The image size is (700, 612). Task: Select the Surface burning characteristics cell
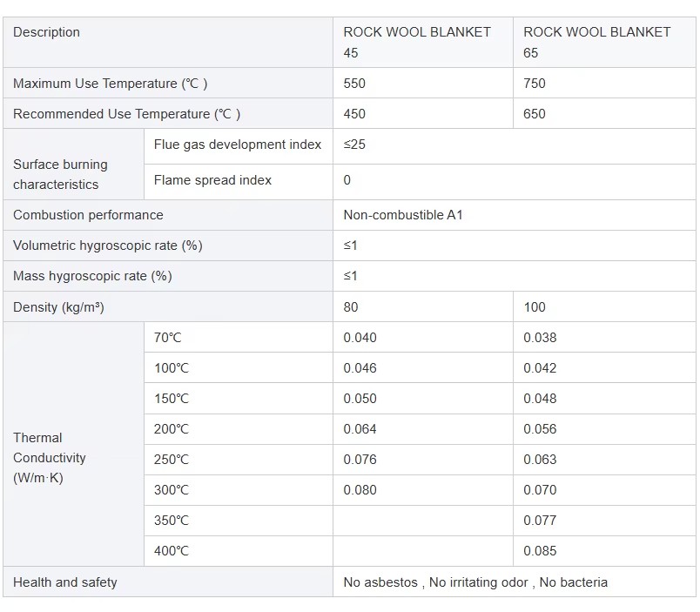coord(74,164)
